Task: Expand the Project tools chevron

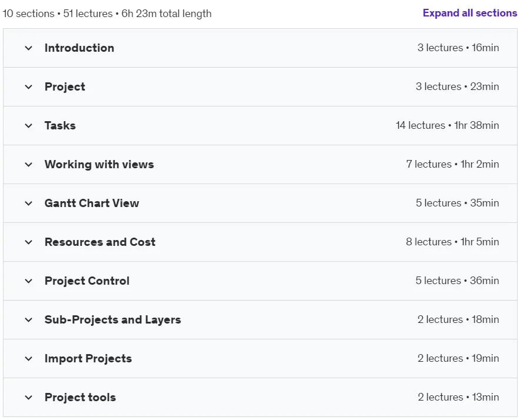Action: [28, 398]
